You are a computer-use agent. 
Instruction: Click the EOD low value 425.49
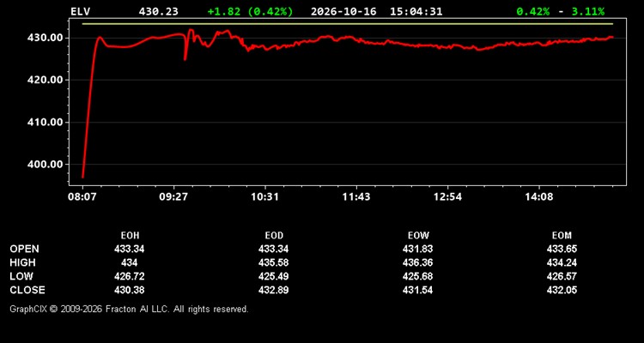[x=274, y=276]
